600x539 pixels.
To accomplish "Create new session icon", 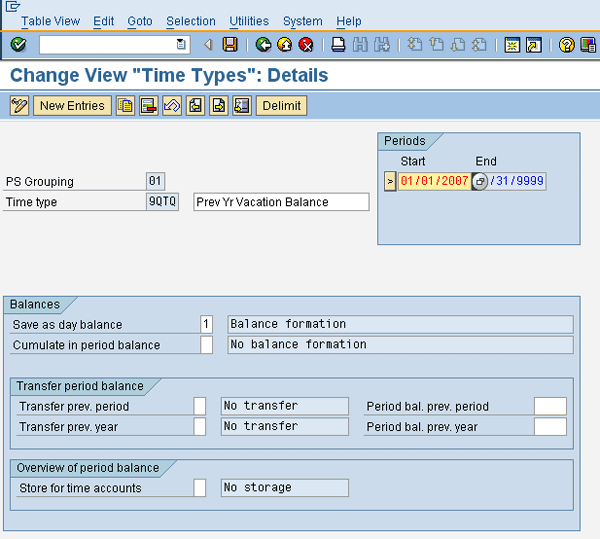I will pos(512,45).
